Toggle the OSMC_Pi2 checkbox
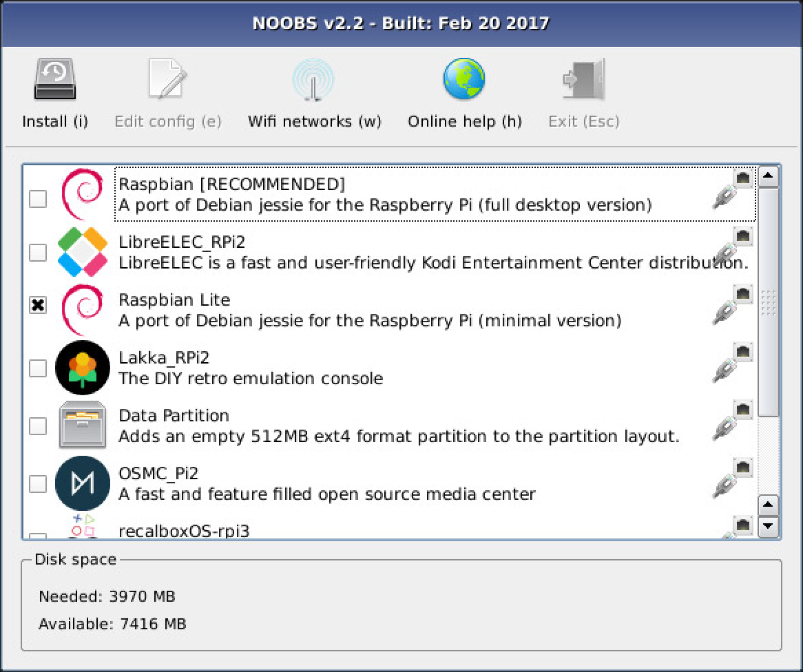803x672 pixels. 38,484
